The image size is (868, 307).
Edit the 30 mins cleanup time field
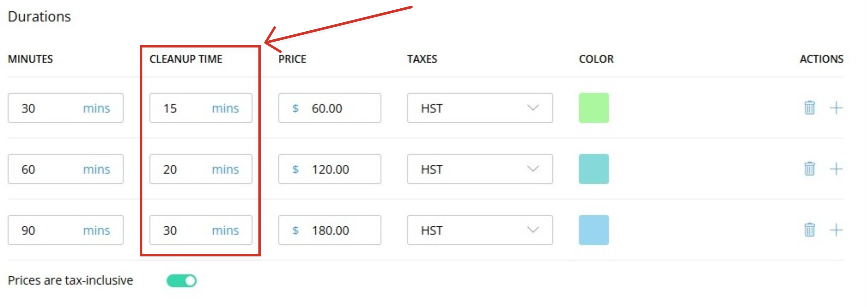tap(201, 230)
